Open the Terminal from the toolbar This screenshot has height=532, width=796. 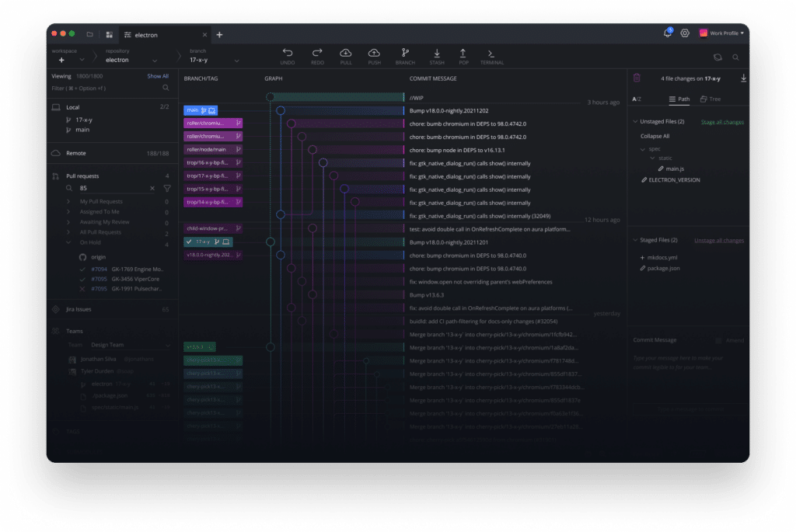(x=491, y=54)
